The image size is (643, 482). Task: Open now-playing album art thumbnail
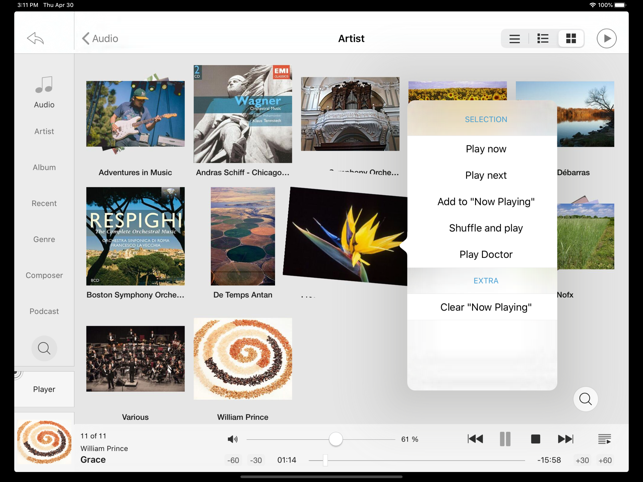pyautogui.click(x=44, y=442)
